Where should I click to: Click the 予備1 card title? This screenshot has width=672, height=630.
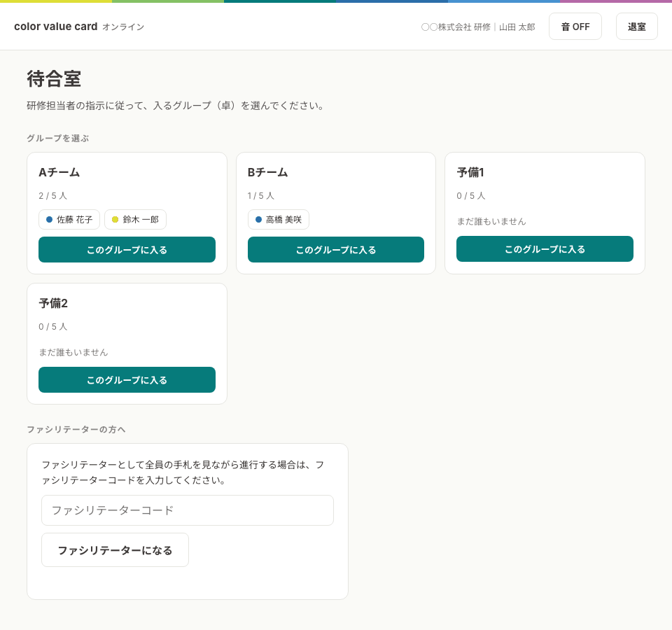(470, 172)
